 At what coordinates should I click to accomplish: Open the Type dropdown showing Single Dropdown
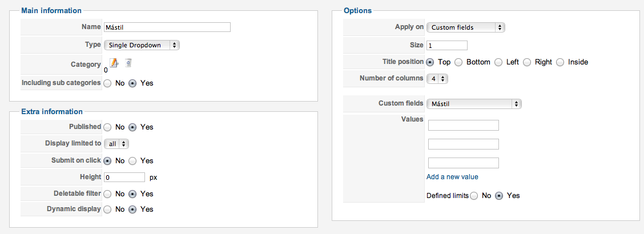142,45
